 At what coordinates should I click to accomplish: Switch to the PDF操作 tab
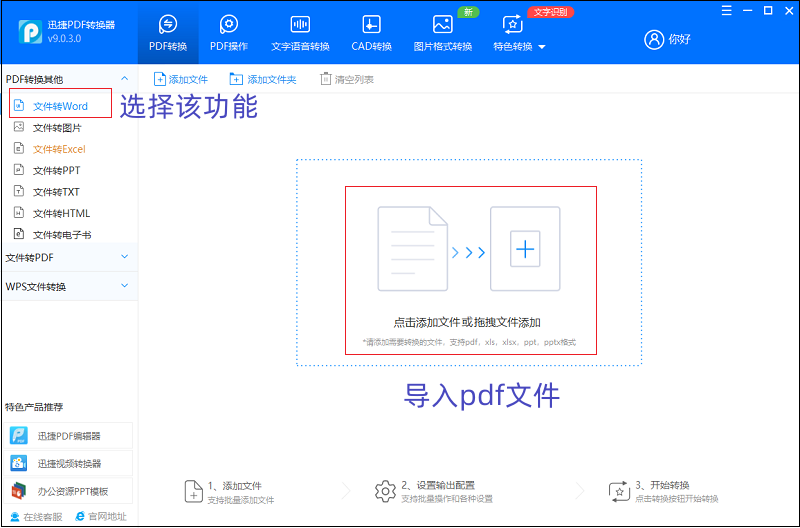[x=229, y=33]
